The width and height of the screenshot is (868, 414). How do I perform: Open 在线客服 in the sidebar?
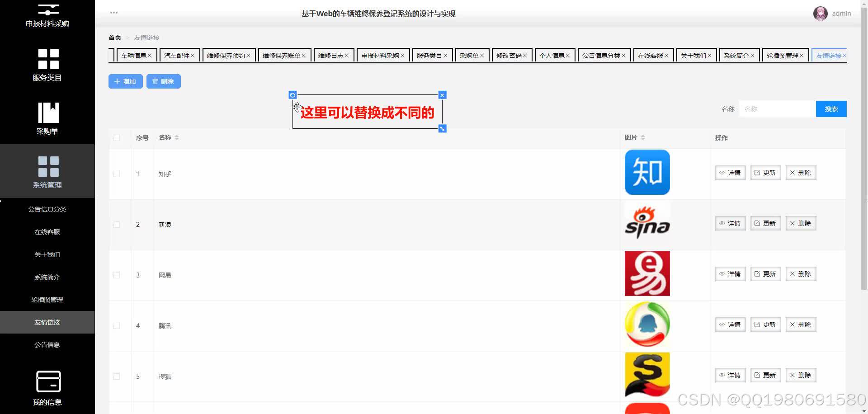[47, 232]
